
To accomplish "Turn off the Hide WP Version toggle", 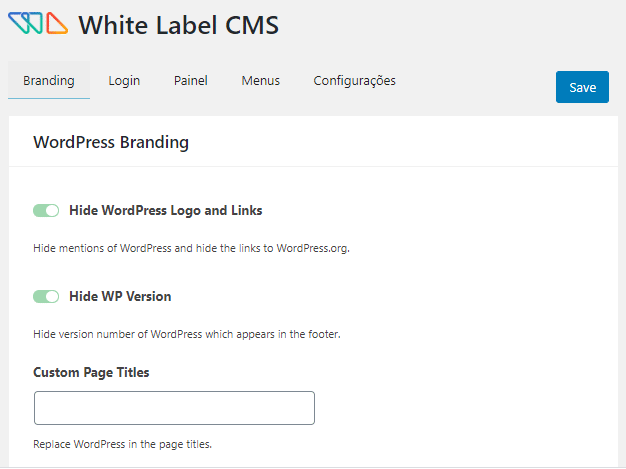I will tap(46, 296).
